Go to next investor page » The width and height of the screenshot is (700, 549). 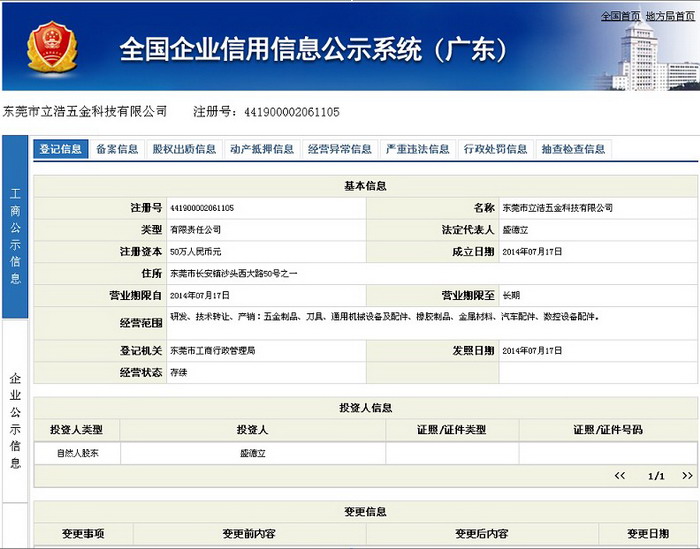click(687, 476)
